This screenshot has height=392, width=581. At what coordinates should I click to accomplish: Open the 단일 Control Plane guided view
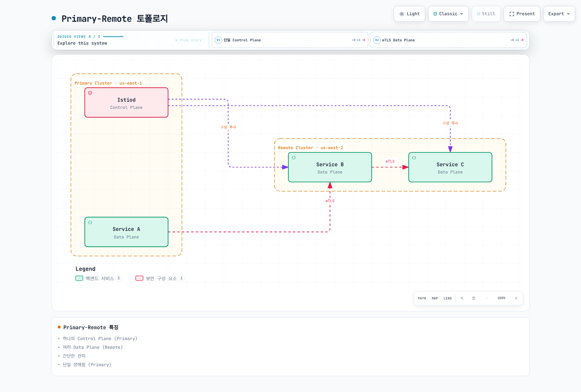pyautogui.click(x=290, y=40)
